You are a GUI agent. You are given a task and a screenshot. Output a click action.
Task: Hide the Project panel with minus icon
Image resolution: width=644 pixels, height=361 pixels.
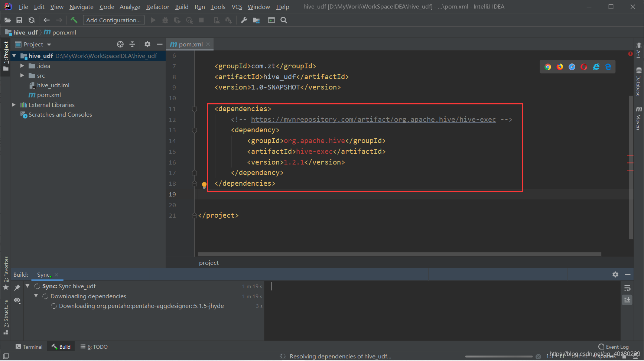coord(160,44)
